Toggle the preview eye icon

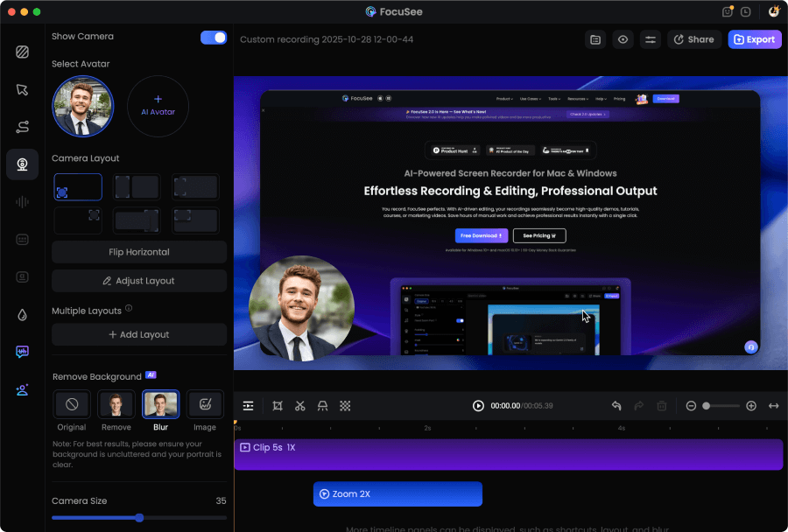pyautogui.click(x=623, y=39)
